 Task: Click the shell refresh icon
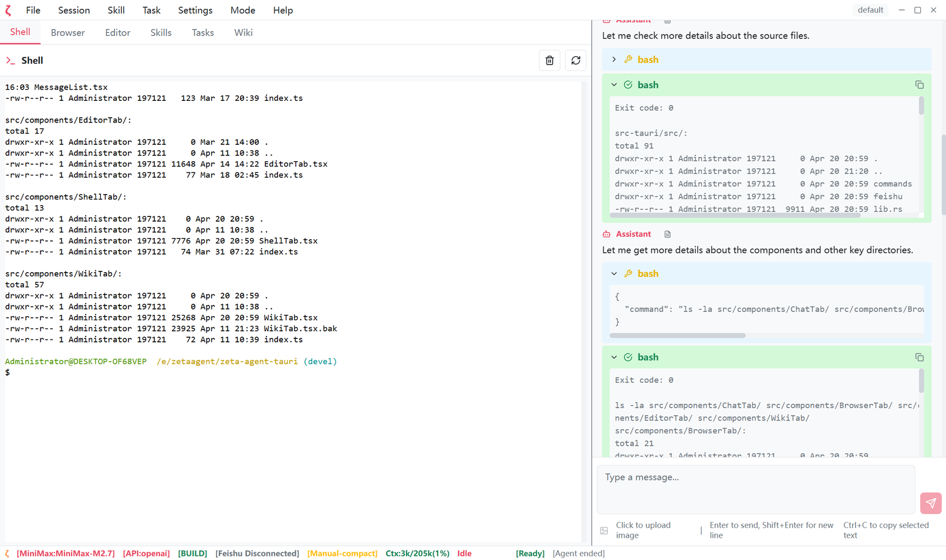(x=576, y=60)
